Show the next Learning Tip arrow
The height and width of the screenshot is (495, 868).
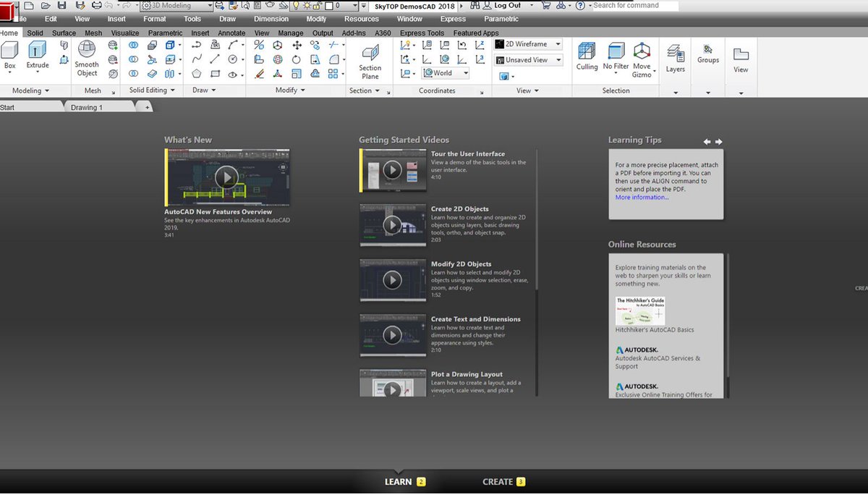tap(718, 142)
